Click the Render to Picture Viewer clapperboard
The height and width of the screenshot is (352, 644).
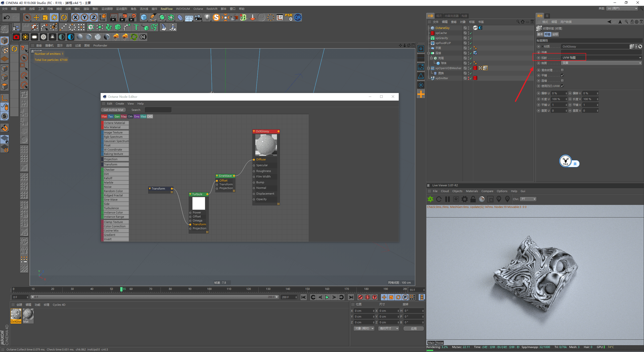[x=123, y=17]
